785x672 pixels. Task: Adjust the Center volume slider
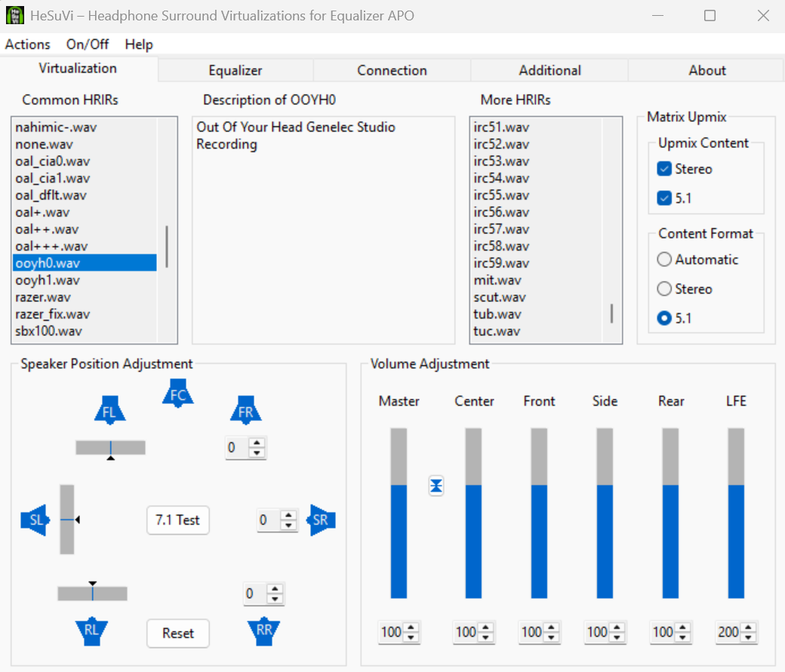(x=473, y=513)
